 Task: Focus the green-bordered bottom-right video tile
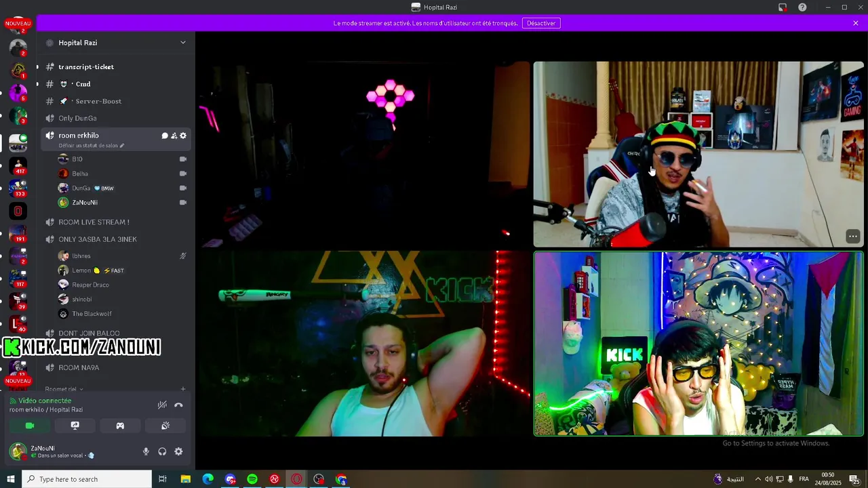tap(698, 344)
